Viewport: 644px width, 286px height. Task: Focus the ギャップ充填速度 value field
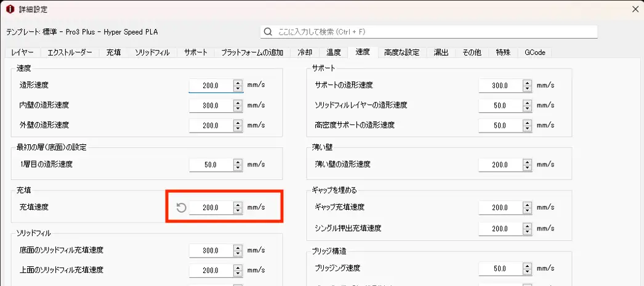click(500, 208)
